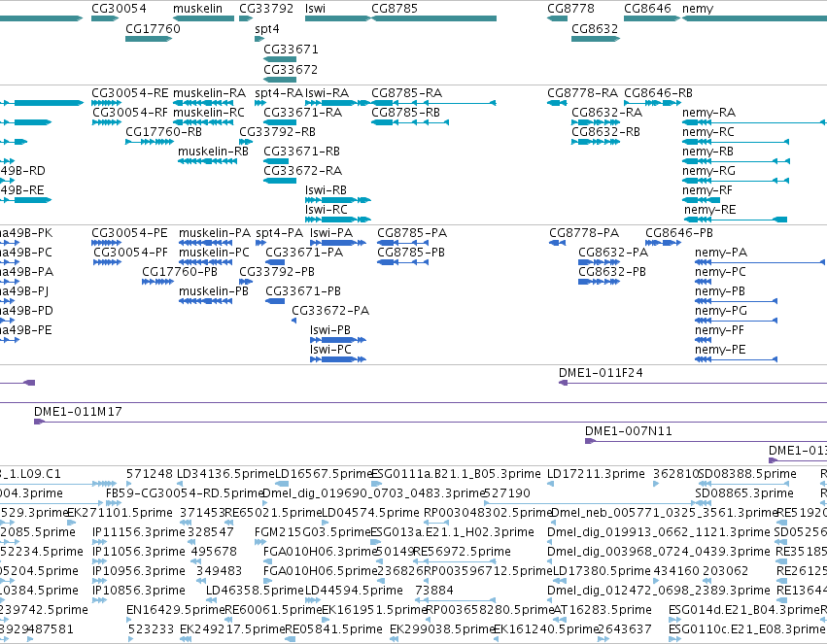
Task: Select transcript Iswi-RC
Action: (x=327, y=209)
